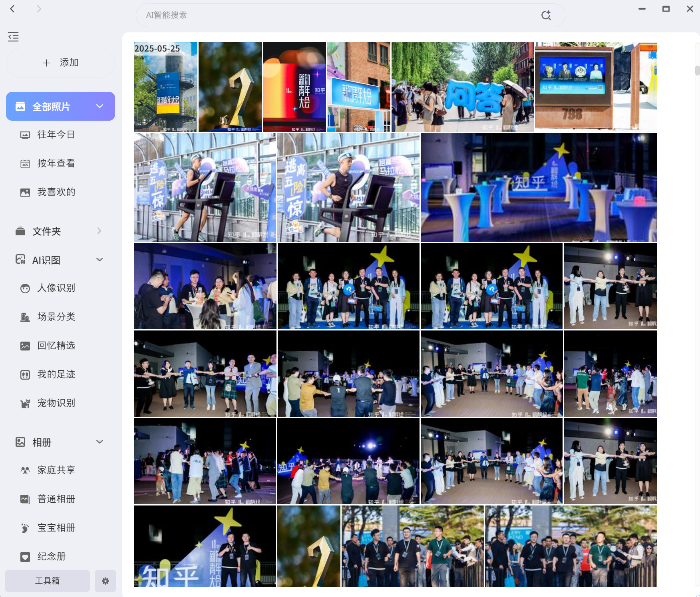Screen dimensions: 700x597
Task: Collapse the 相册 section chevron
Action: (x=100, y=442)
